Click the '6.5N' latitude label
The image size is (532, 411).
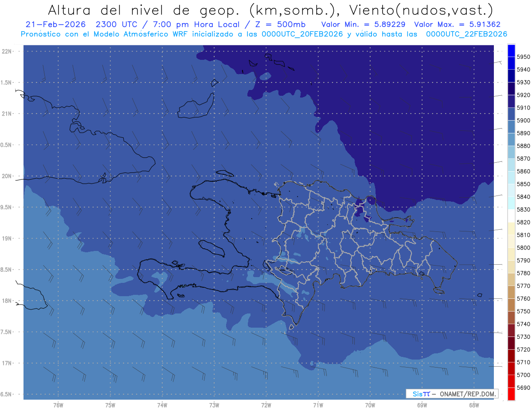click(6, 394)
